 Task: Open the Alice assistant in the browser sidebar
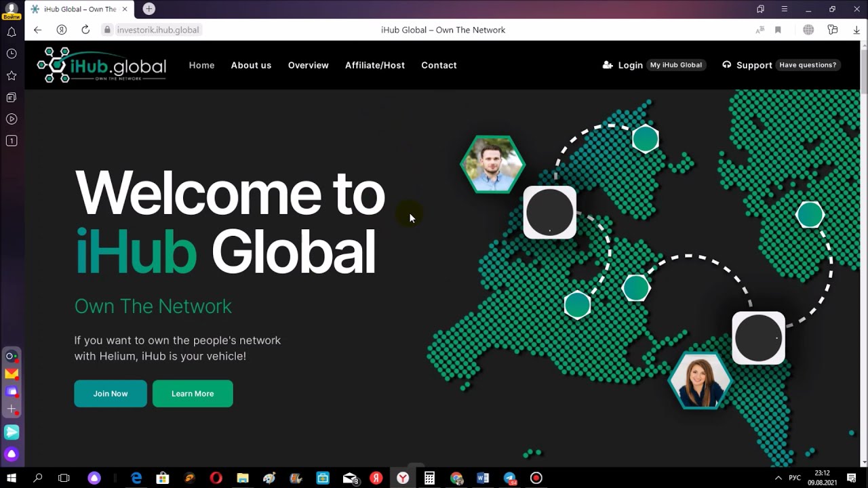[12, 454]
